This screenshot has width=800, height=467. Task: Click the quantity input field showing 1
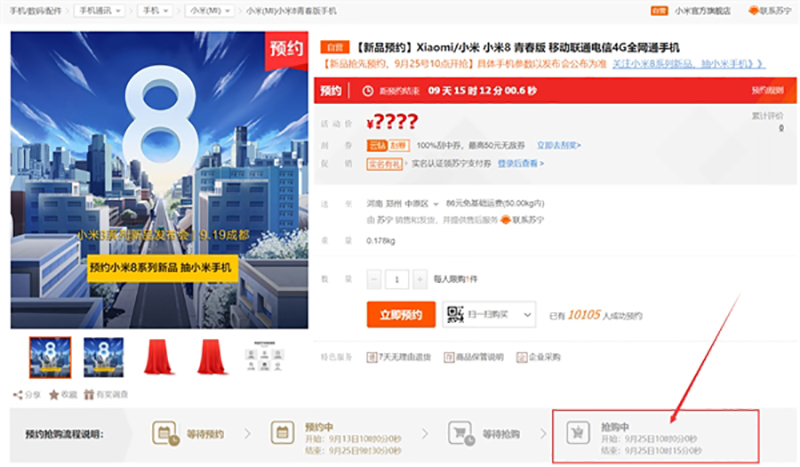pos(397,279)
